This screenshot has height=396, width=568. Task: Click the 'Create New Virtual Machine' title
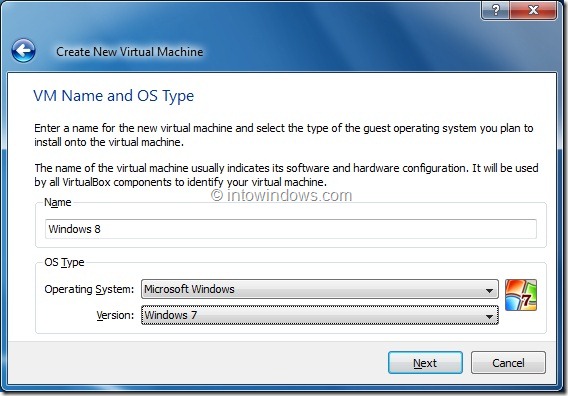coord(129,52)
